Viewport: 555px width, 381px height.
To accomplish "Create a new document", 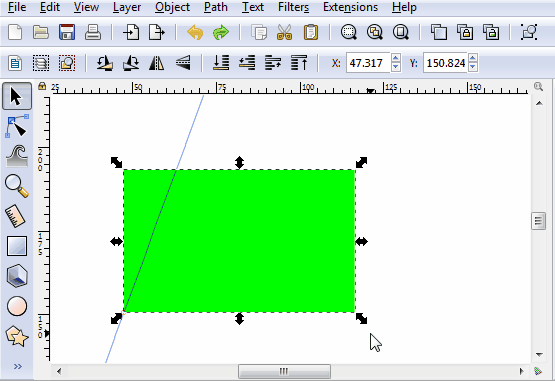I will click(15, 33).
